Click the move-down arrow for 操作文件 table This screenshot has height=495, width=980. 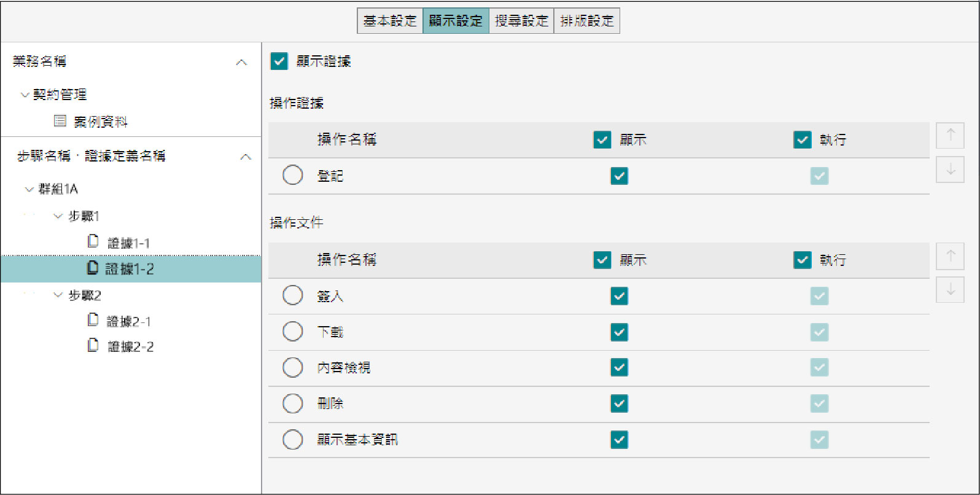(950, 290)
